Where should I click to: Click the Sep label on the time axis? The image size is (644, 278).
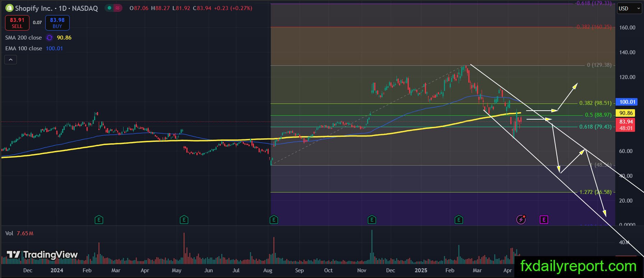(299, 270)
